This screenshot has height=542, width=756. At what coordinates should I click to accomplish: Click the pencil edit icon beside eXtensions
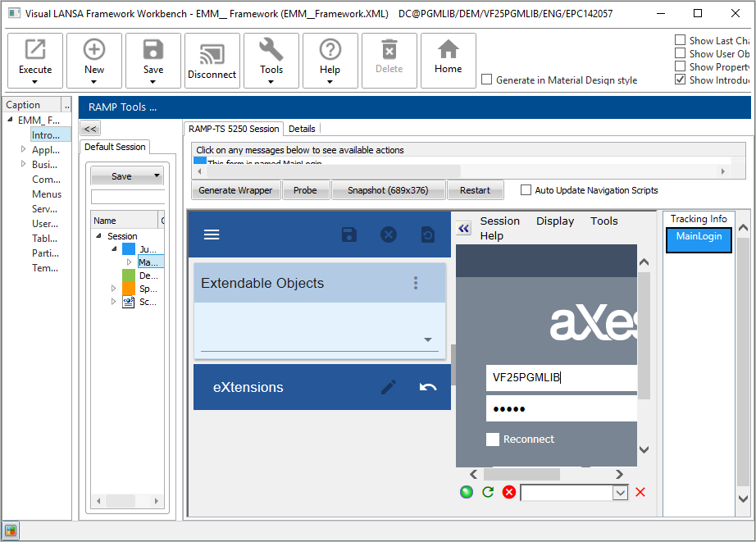click(389, 387)
